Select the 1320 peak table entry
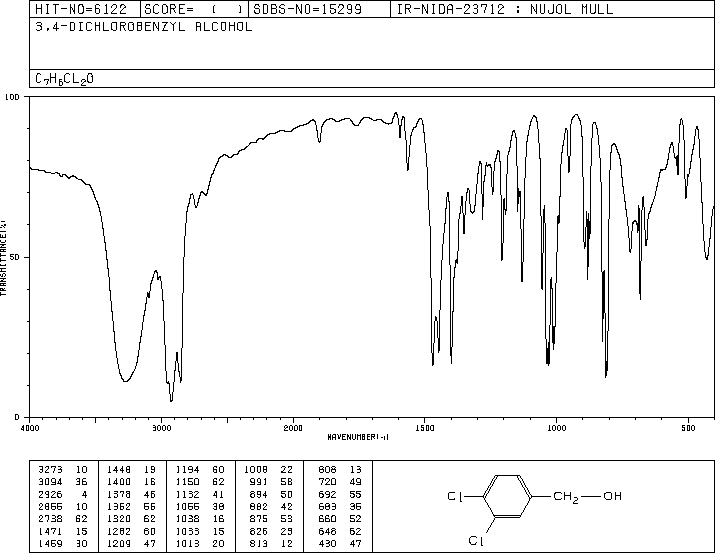Image resolution: width=715 pixels, height=553 pixels. point(131,519)
